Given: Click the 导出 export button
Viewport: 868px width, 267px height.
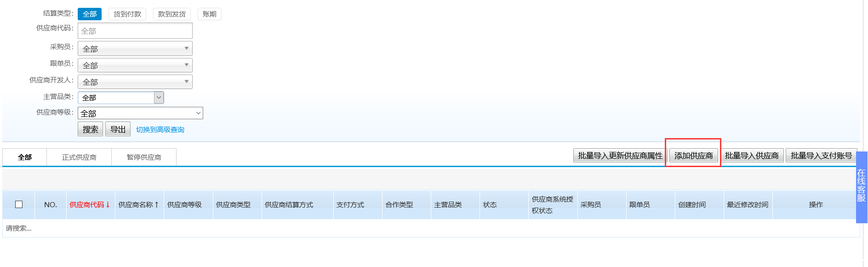Looking at the screenshot, I should pyautogui.click(x=118, y=129).
